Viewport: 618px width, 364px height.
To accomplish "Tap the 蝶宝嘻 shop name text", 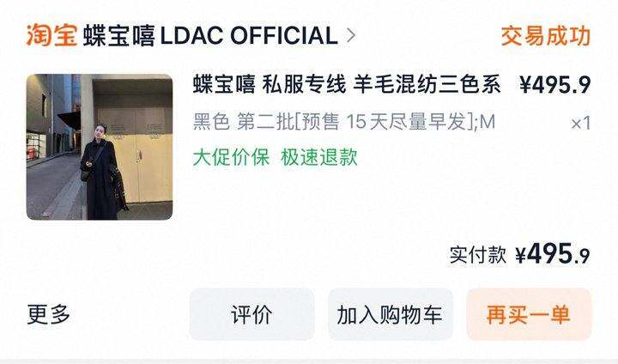I will click(x=118, y=36).
